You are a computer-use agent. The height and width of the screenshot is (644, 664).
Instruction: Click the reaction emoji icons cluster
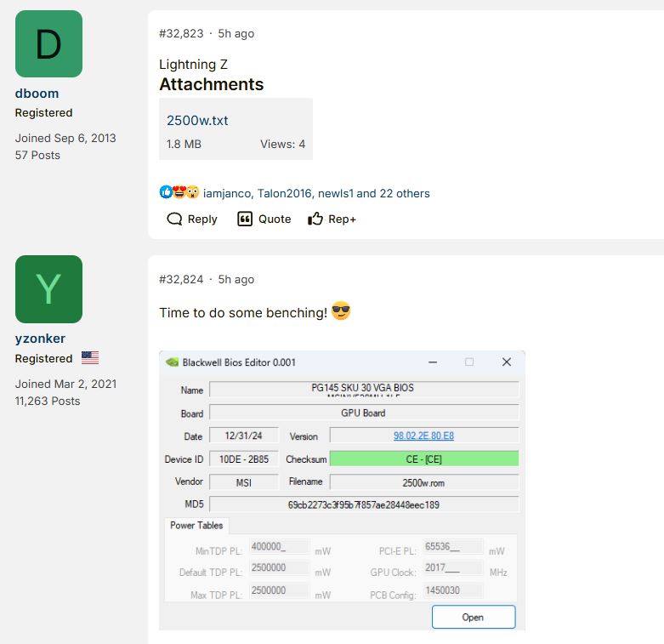point(179,192)
